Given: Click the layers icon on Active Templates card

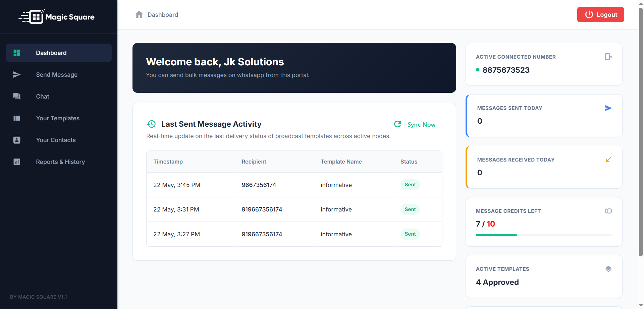Looking at the screenshot, I should [x=608, y=269].
